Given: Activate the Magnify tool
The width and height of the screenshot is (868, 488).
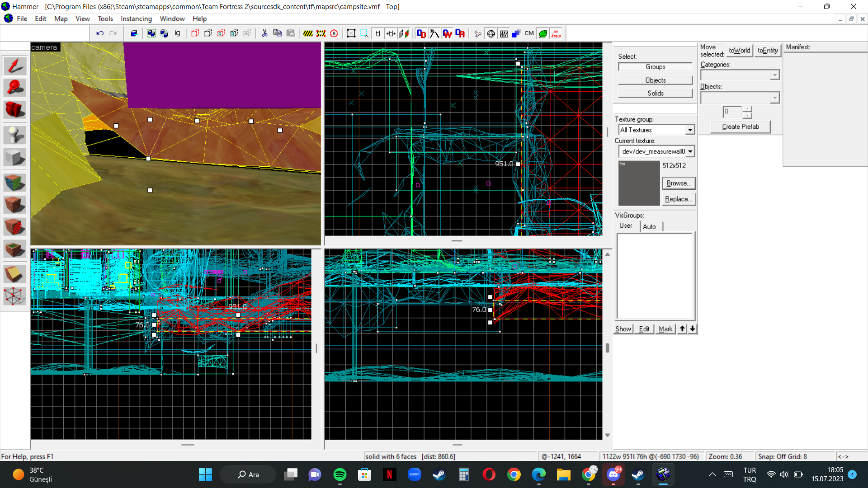Looking at the screenshot, I should click(14, 88).
